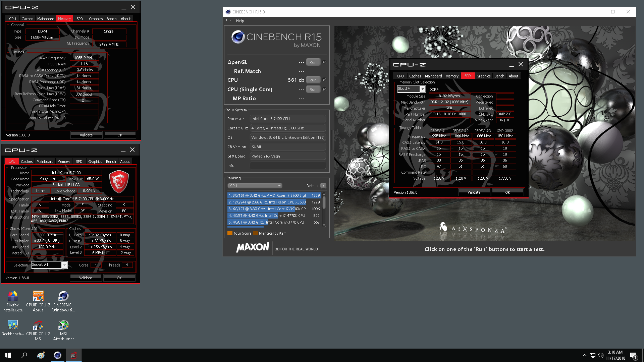Click OK in top-left CPU-Z window
Screen dimensions: 644x362
tap(120, 135)
